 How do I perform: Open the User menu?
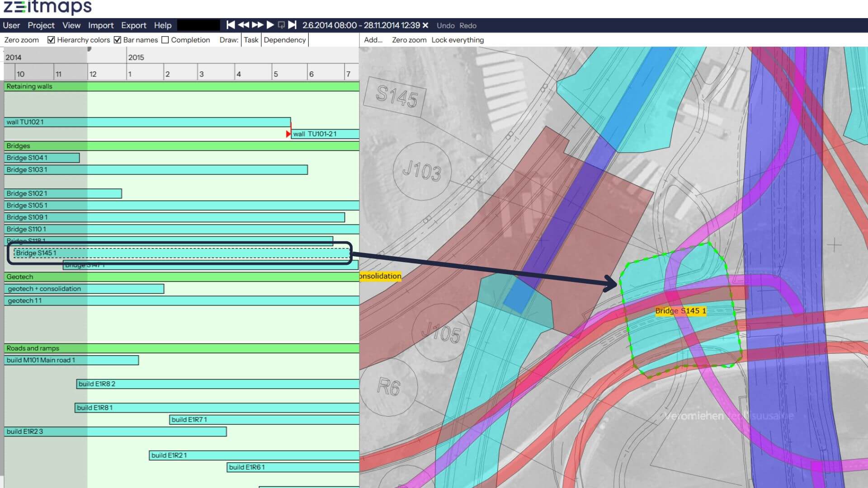point(11,25)
